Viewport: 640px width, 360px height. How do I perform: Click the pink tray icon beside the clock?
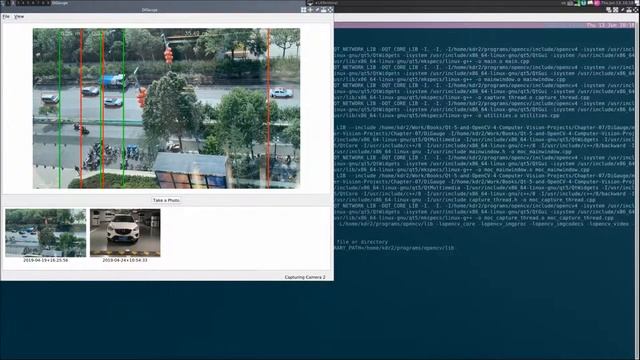pyautogui.click(x=597, y=3)
